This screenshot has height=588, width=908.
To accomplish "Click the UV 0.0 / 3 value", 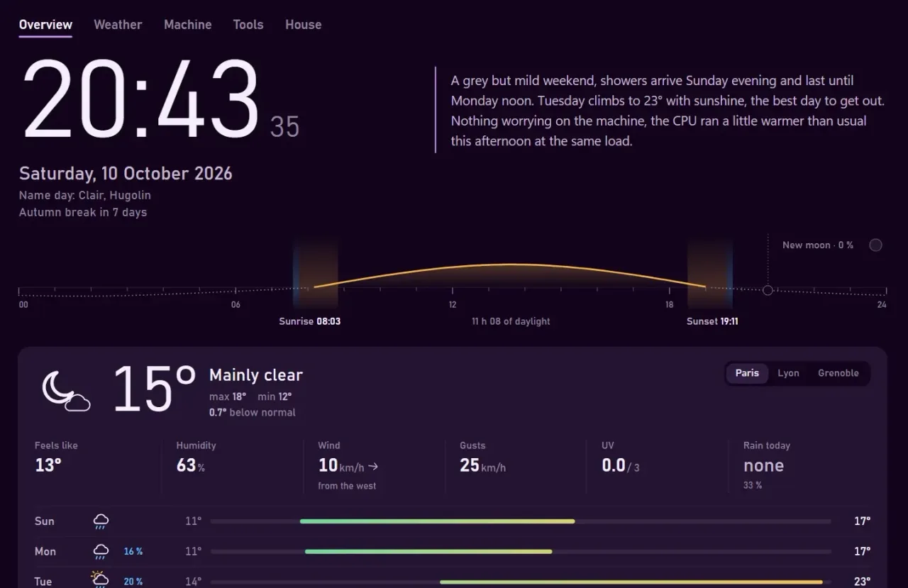I will pos(621,466).
